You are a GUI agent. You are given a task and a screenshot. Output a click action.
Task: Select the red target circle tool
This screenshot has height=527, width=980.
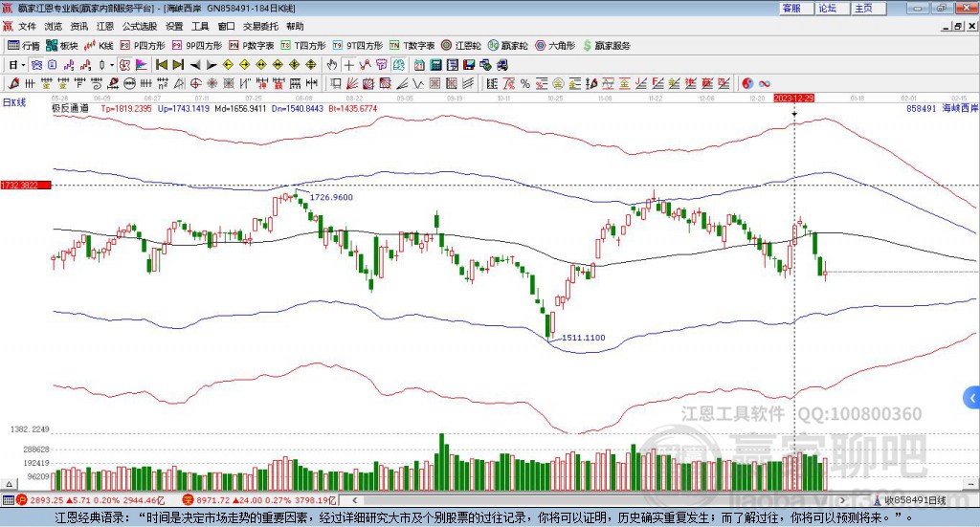[x=195, y=83]
